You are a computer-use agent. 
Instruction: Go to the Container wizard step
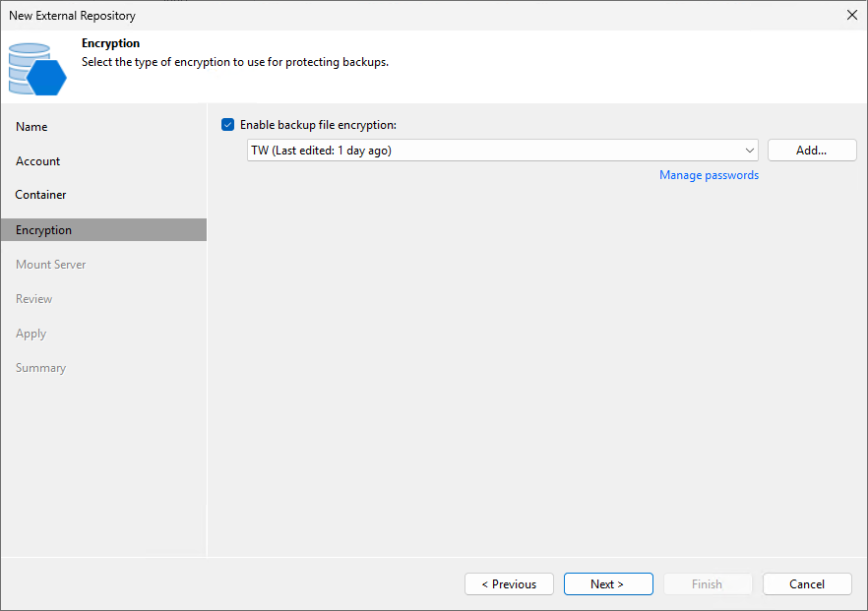click(x=40, y=195)
